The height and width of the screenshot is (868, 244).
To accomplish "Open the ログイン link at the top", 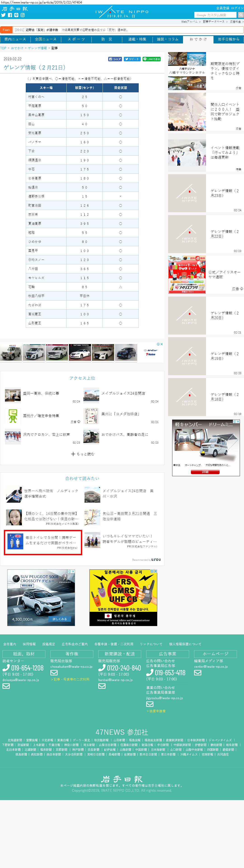I will (x=237, y=8).
